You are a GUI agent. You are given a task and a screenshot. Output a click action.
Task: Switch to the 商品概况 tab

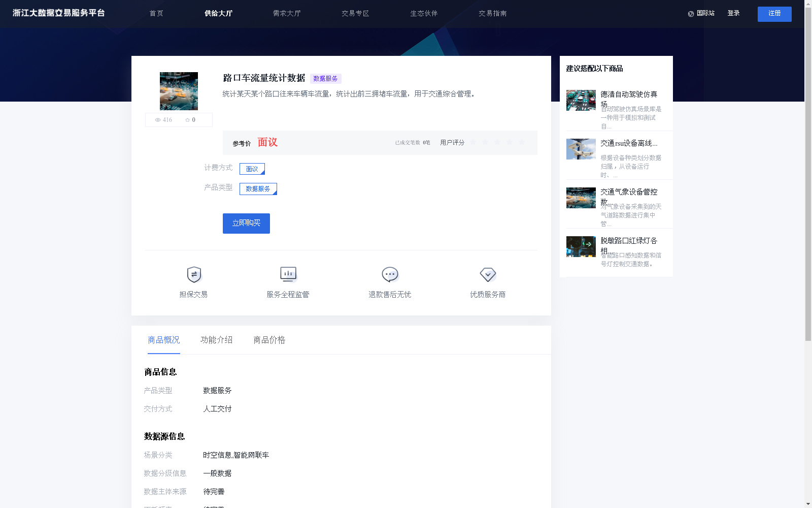coord(164,340)
